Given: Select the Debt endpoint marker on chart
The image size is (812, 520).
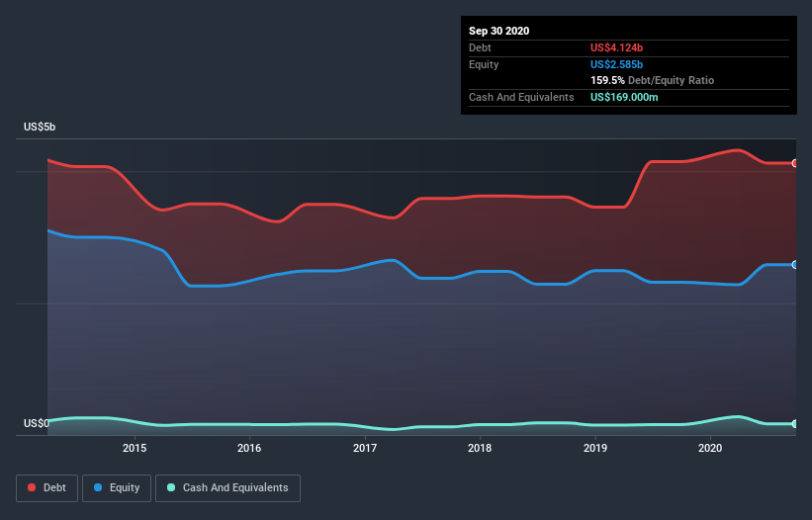Looking at the screenshot, I should pos(795,163).
